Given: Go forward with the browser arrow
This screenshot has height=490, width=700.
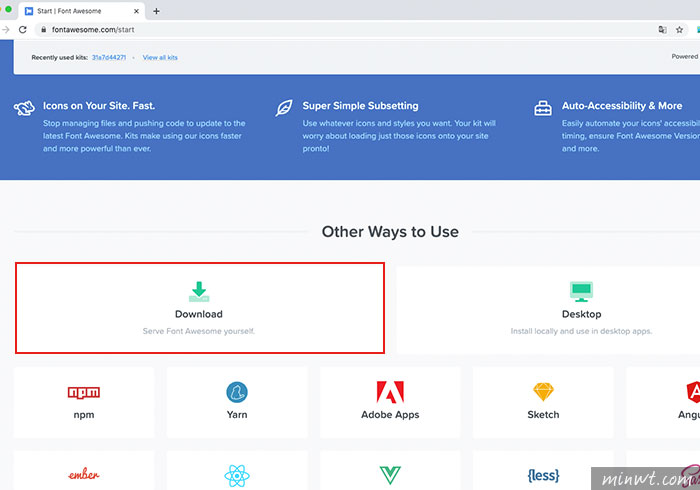Looking at the screenshot, I should 5,29.
